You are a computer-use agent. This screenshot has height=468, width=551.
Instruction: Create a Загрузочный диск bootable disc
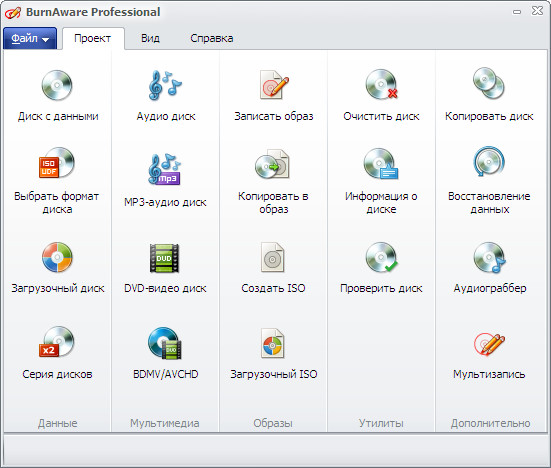pyautogui.click(x=57, y=257)
